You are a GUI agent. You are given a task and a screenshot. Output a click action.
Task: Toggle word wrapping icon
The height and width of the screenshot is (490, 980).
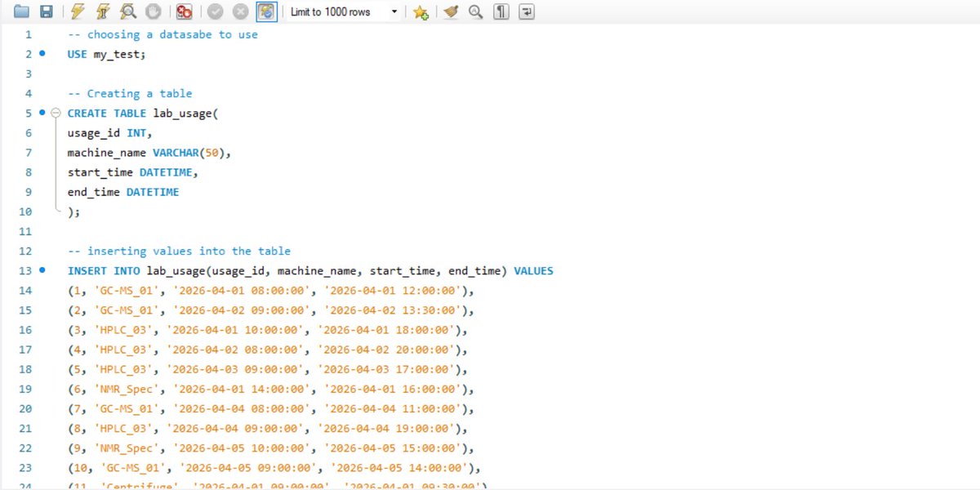click(x=527, y=11)
